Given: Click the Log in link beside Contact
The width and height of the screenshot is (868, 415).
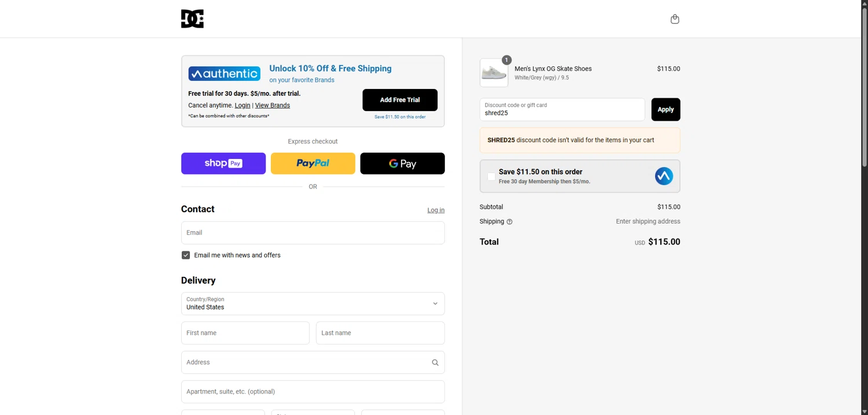Looking at the screenshot, I should [436, 210].
